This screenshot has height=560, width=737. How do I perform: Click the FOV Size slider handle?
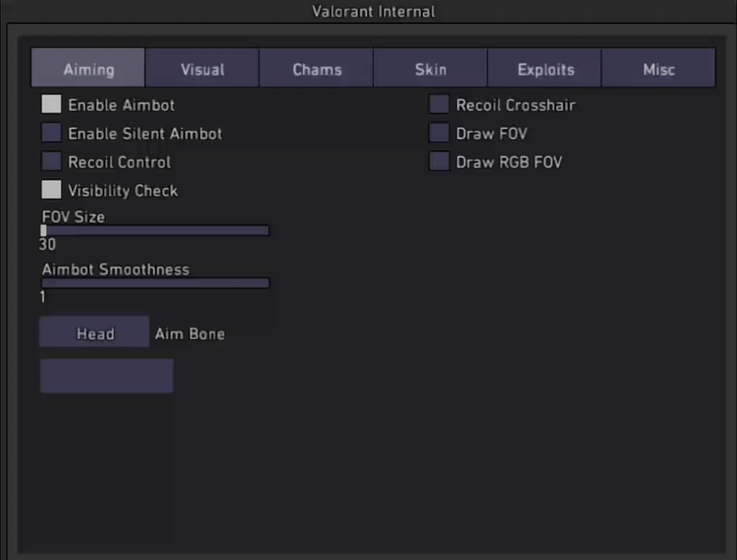tap(43, 230)
